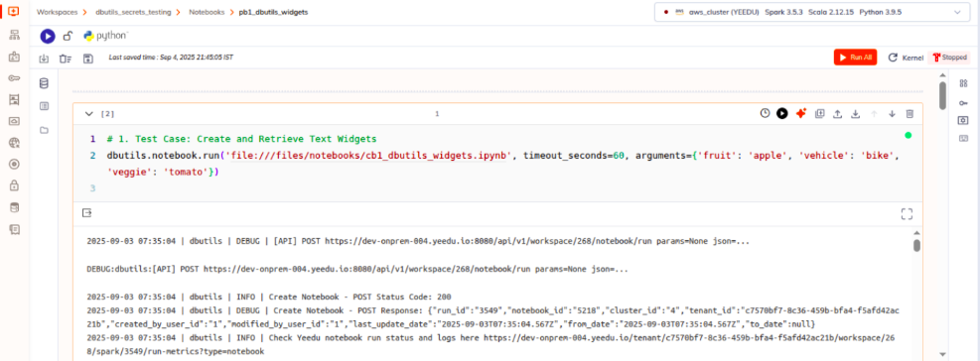980x361 pixels.
Task: Click the main notebook vertical scrollbar thumb
Action: pyautogui.click(x=942, y=95)
